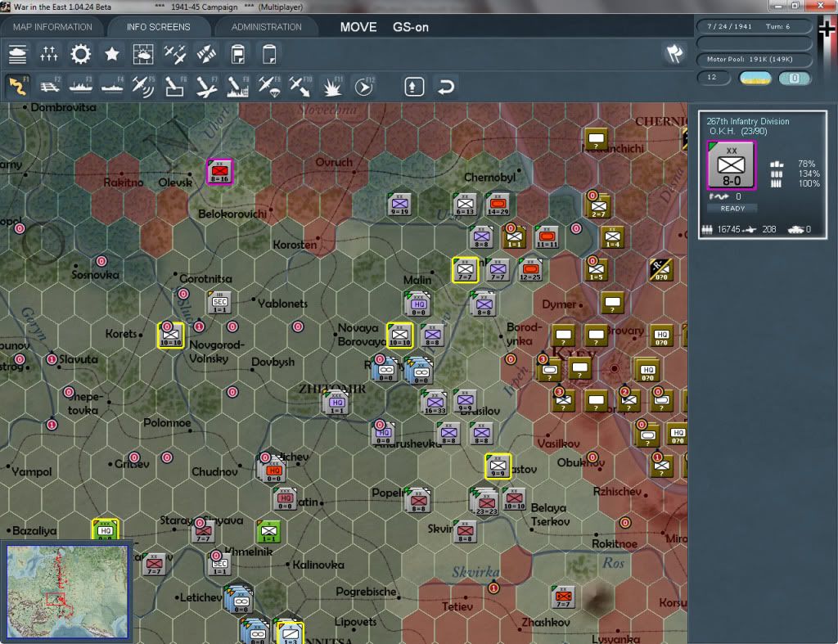838x644 pixels.
Task: Select the Soviet 1=4 infantry unit
Action: 612,236
